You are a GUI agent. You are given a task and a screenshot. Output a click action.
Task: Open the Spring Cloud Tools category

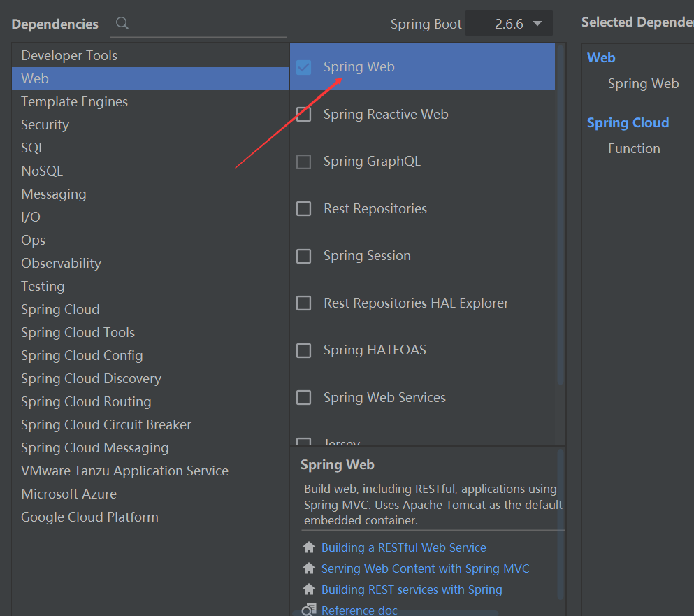click(150, 332)
